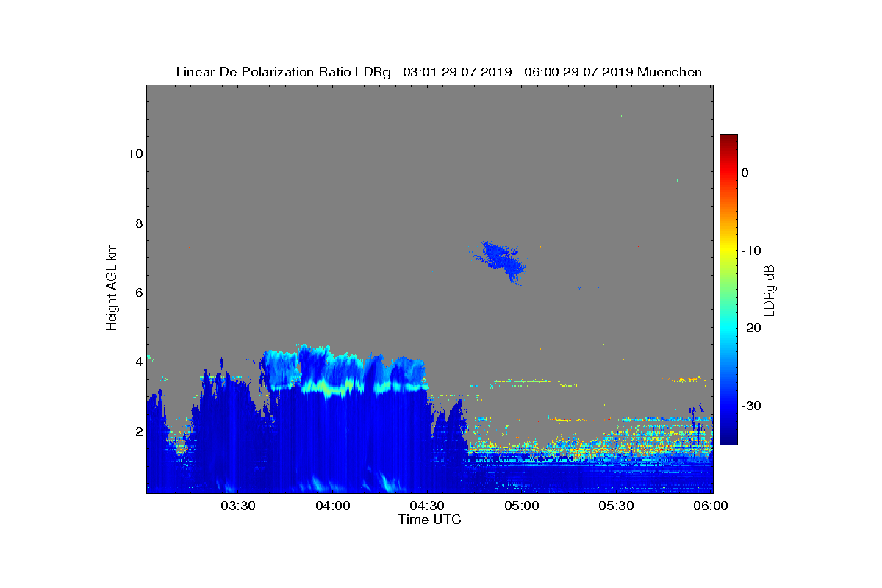Click the isolated blue cloud patch near 7 km

500,261
